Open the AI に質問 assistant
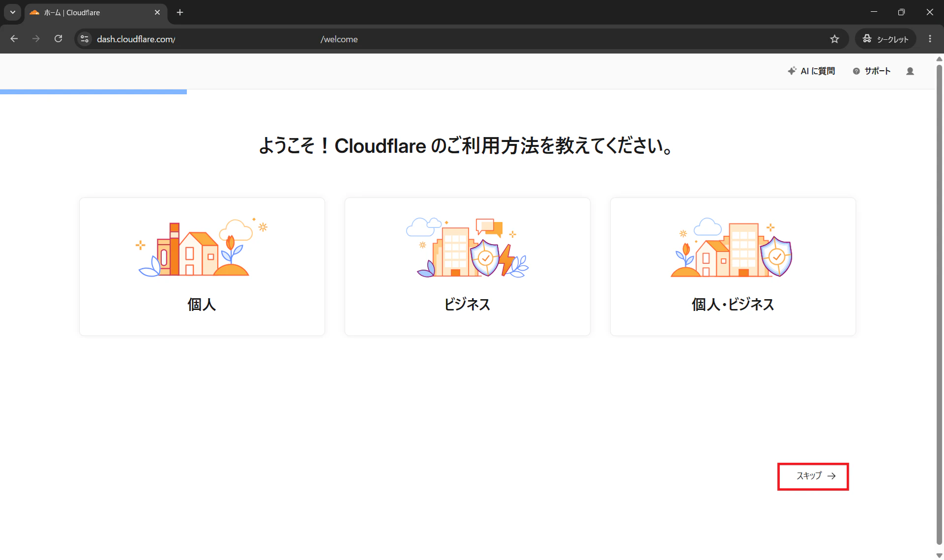The width and height of the screenshot is (944, 560). point(811,71)
